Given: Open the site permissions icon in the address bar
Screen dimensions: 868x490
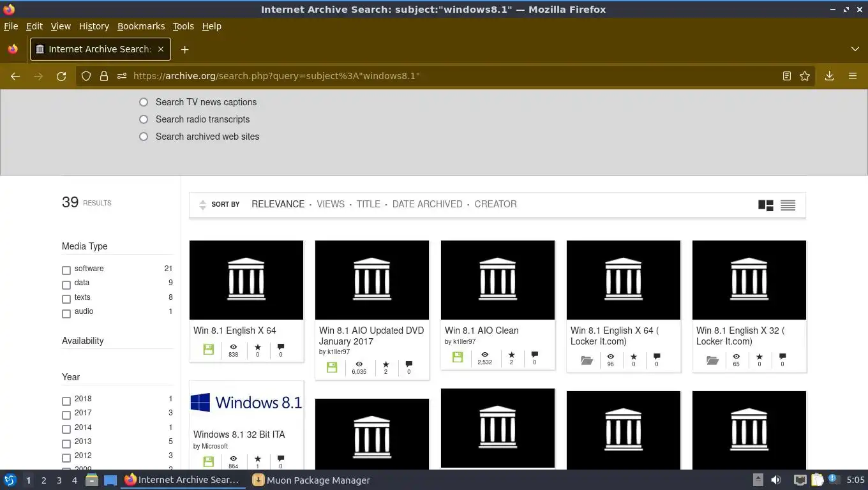Looking at the screenshot, I should (122, 76).
